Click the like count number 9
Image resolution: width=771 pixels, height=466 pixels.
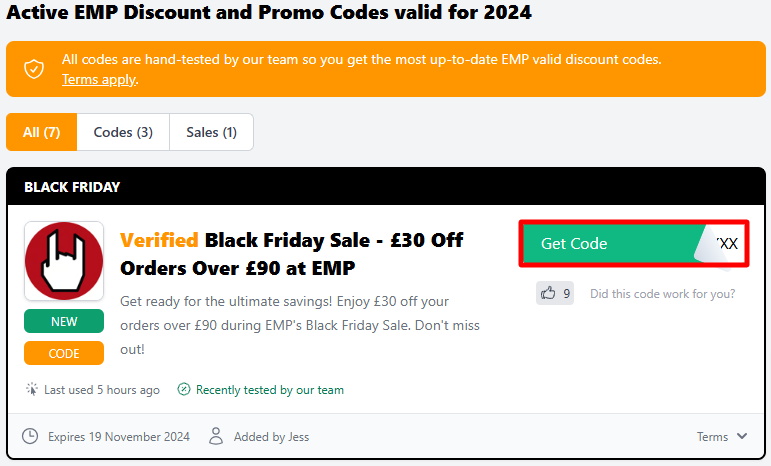pyautogui.click(x=566, y=293)
